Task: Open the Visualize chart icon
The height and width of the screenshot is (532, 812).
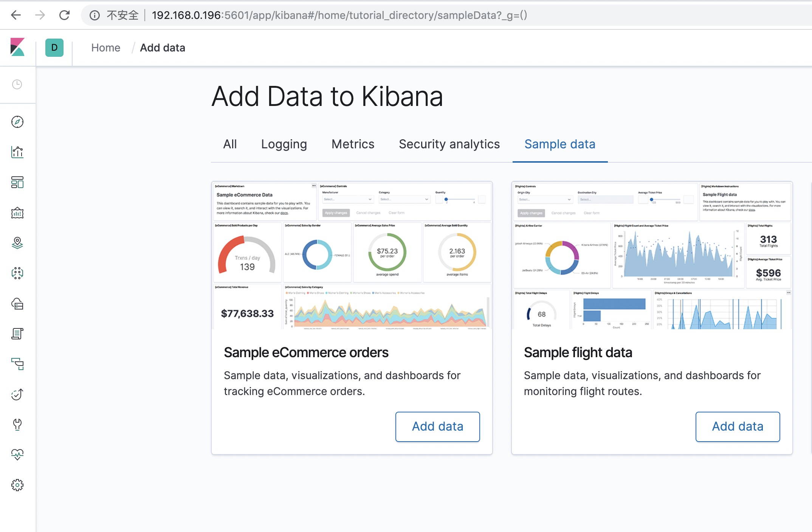Action: point(17,152)
